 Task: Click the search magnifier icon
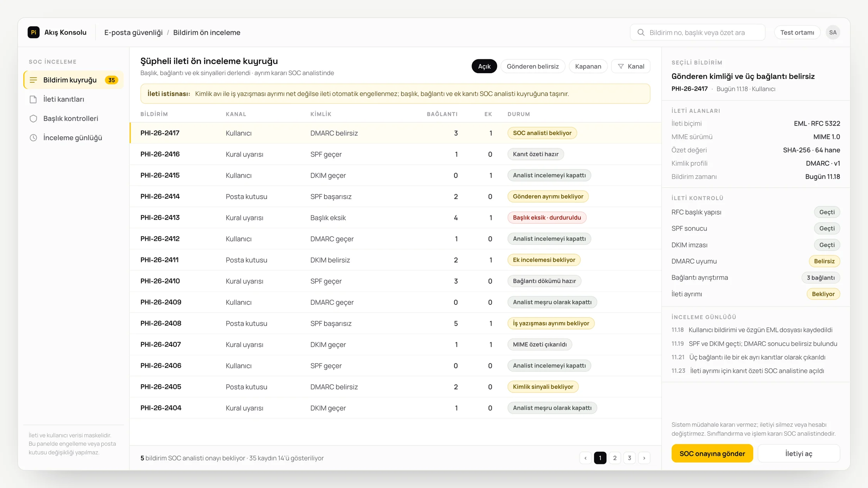(641, 33)
